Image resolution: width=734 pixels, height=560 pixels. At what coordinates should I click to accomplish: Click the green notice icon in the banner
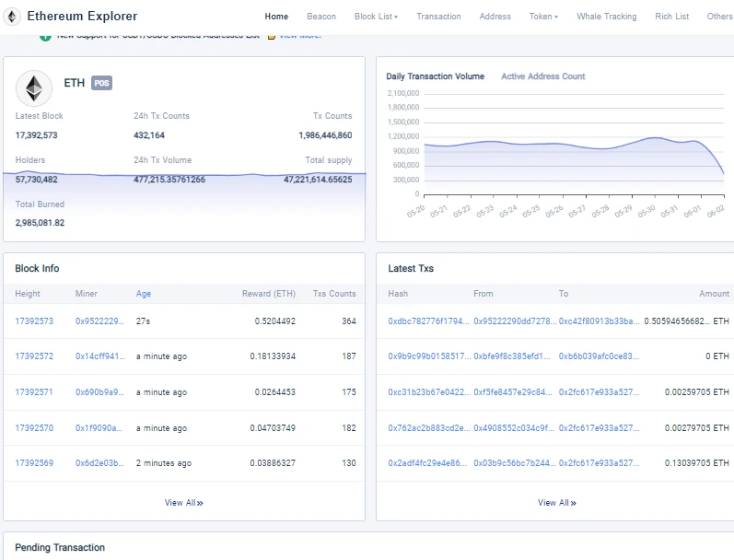click(x=45, y=36)
